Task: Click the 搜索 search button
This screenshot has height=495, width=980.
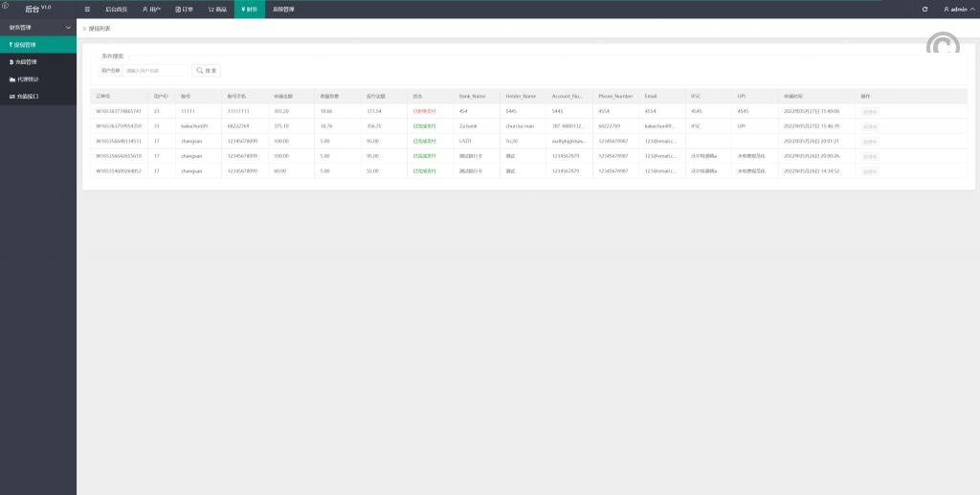Action: [206, 71]
